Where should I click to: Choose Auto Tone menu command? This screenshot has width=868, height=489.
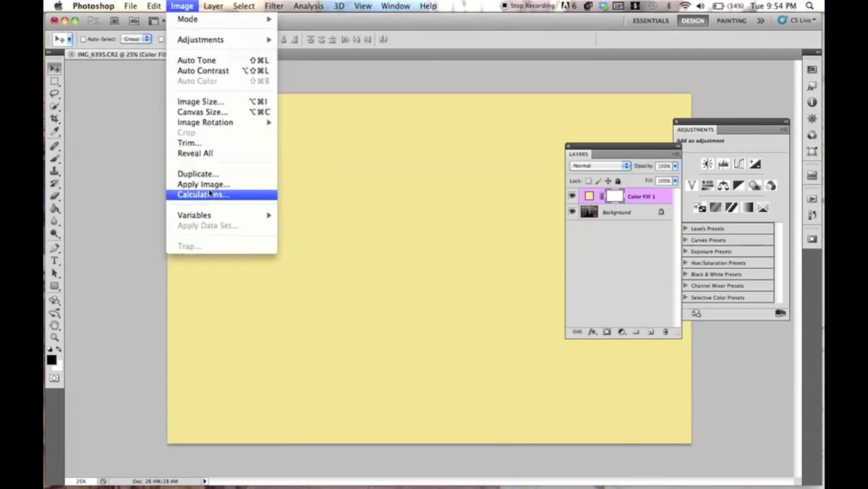coord(221,61)
